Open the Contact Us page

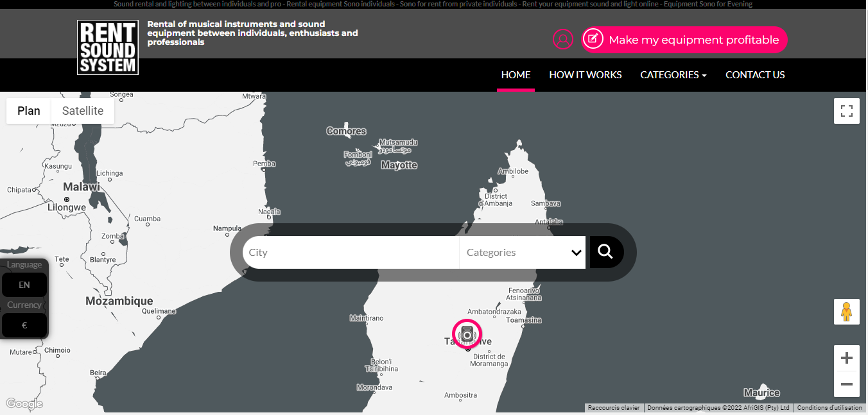(x=755, y=75)
